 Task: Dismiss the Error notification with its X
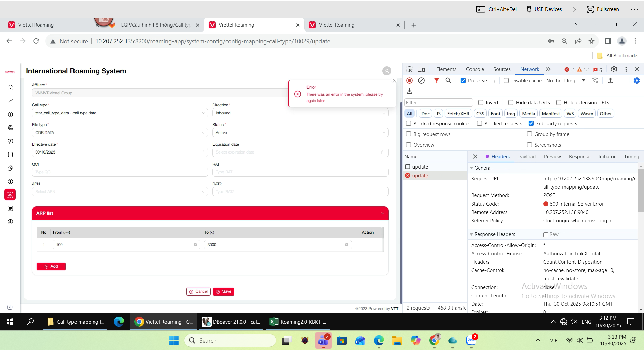[x=394, y=80]
